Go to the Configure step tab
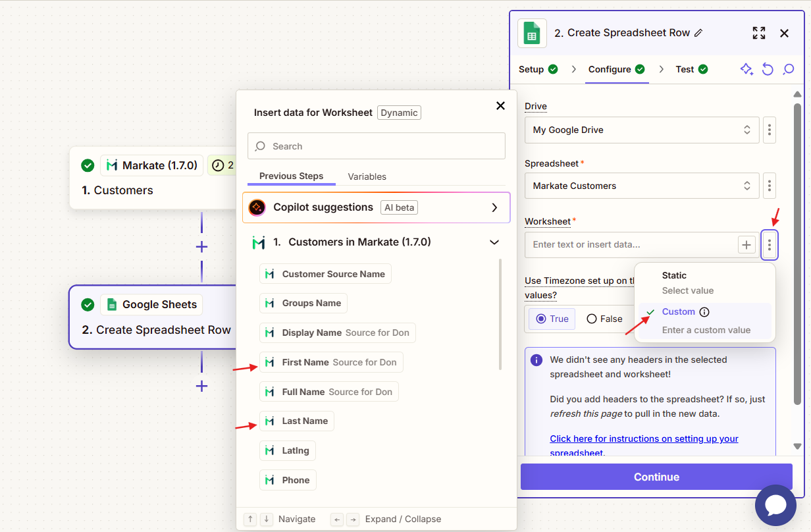811x532 pixels. (x=617, y=69)
